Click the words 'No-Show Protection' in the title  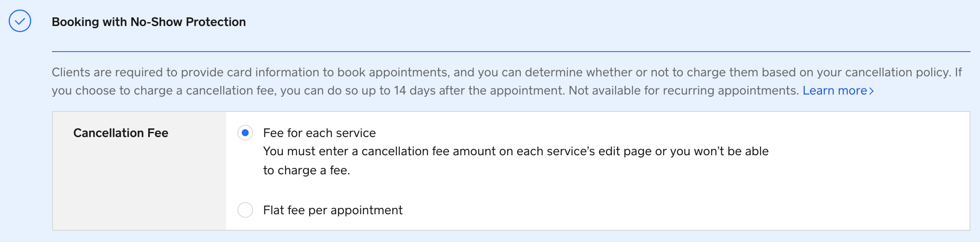point(188,22)
